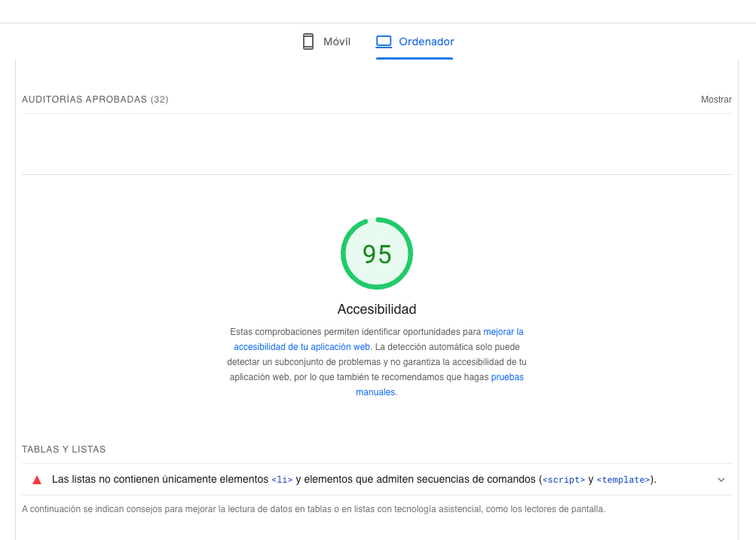756x540 pixels.
Task: Click the Accesibilidad heading
Action: click(377, 309)
